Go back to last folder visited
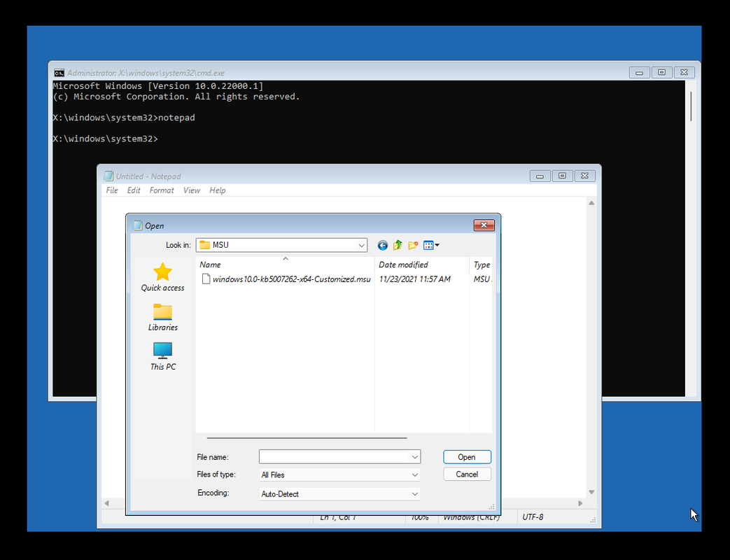 tap(382, 245)
